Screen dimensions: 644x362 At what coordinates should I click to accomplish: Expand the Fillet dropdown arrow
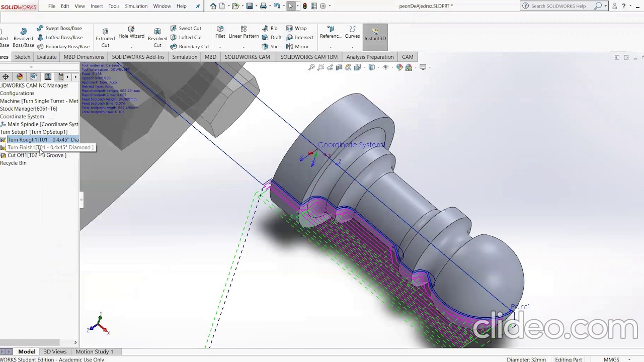(220, 47)
